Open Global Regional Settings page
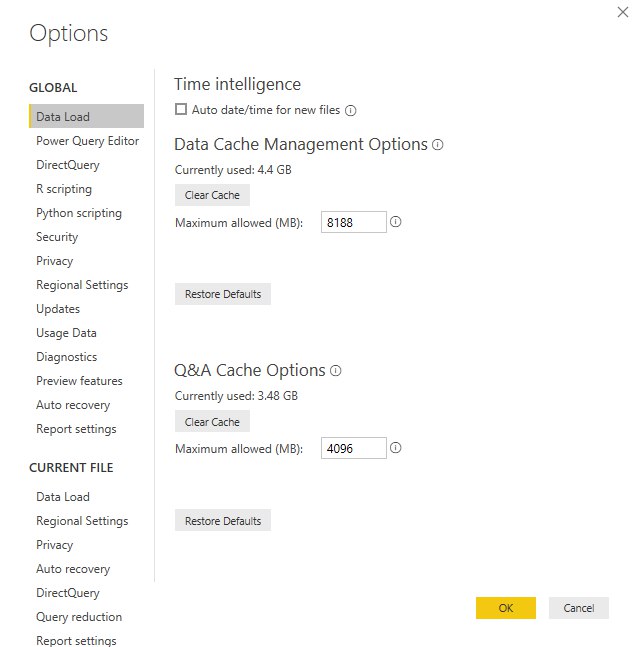The width and height of the screenshot is (639, 647). 82,285
